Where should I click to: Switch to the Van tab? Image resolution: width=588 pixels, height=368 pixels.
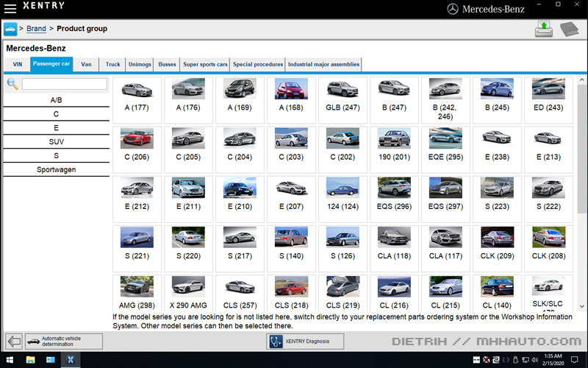tap(86, 64)
